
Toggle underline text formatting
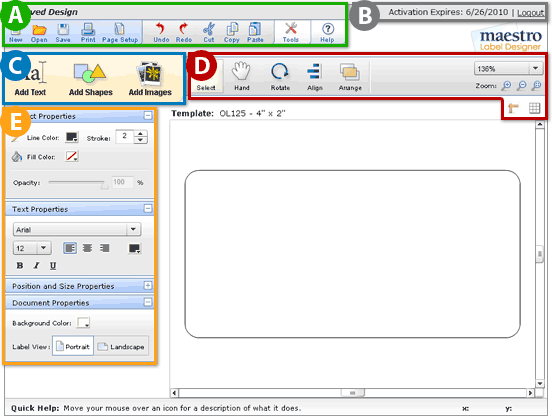[53, 265]
